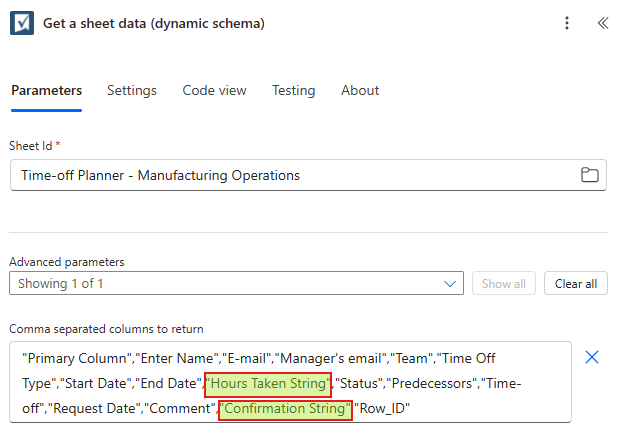Image resolution: width=619 pixels, height=438 pixels.
Task: Switch to the Settings tab
Action: pyautogui.click(x=132, y=90)
